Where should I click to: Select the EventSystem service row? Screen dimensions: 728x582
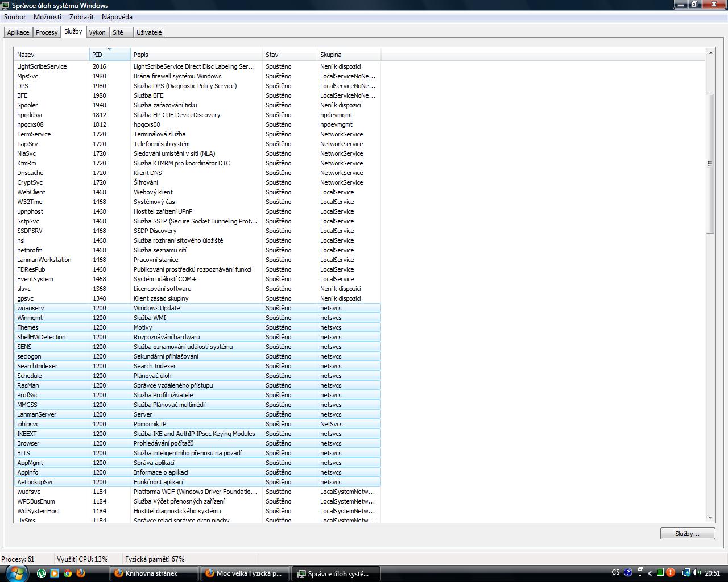coord(197,279)
